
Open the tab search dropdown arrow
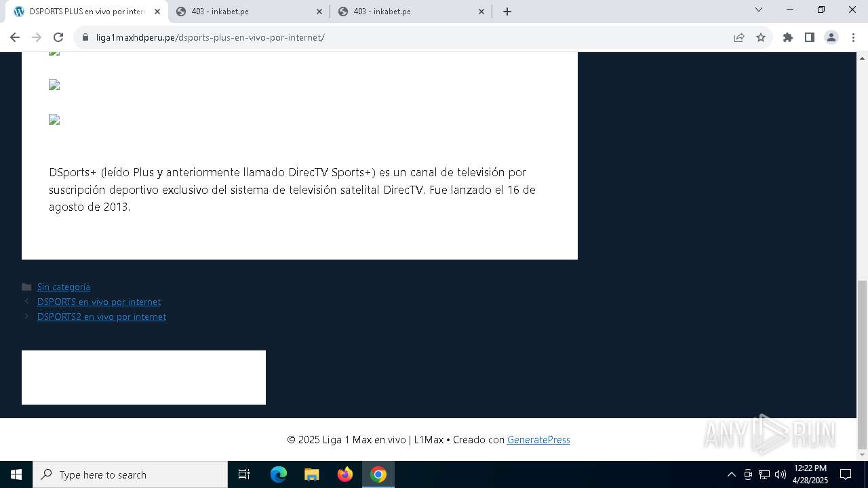coord(759,10)
